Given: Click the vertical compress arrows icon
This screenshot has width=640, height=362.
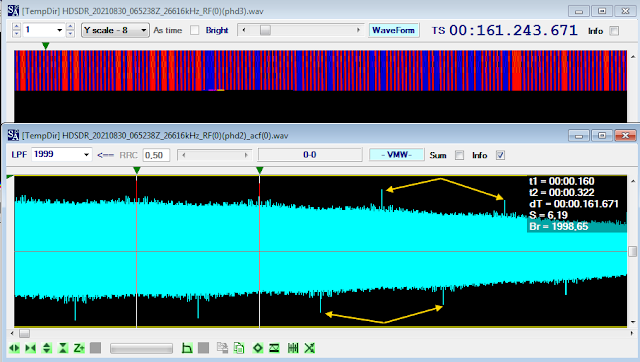Looking at the screenshot, I should click(63, 348).
